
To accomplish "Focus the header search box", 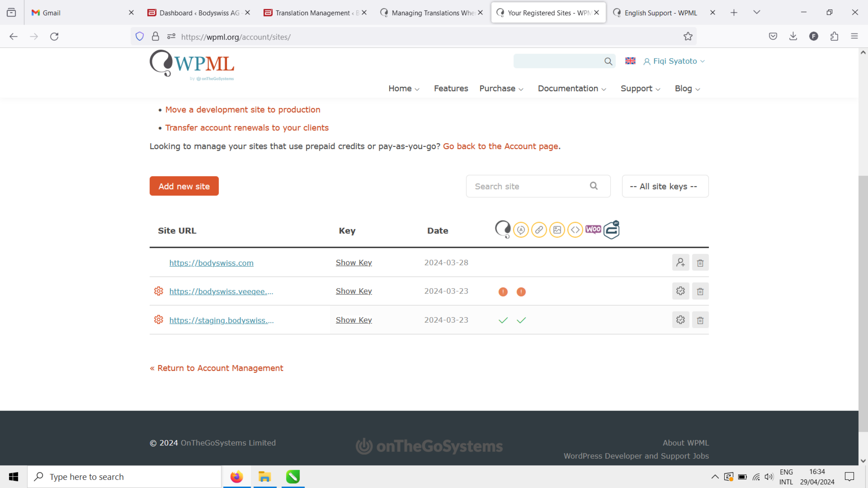I will 564,61.
